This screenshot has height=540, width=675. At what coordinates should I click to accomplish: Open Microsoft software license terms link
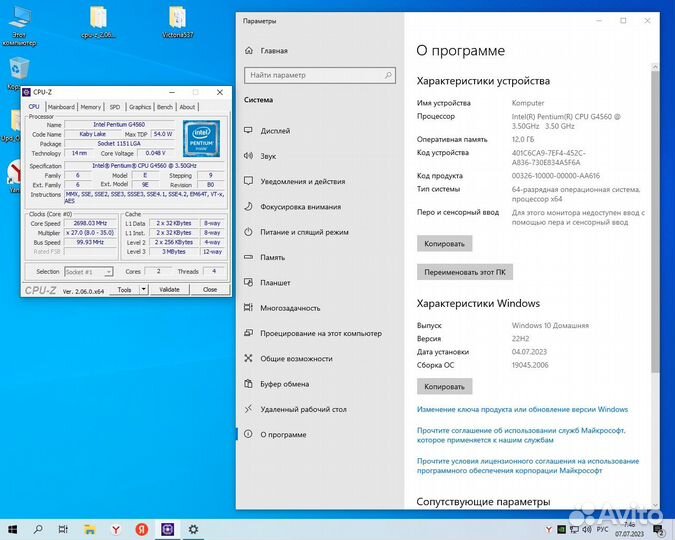(528, 466)
